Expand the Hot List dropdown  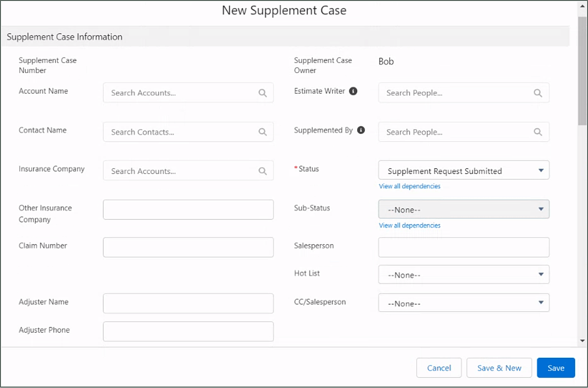coord(463,275)
